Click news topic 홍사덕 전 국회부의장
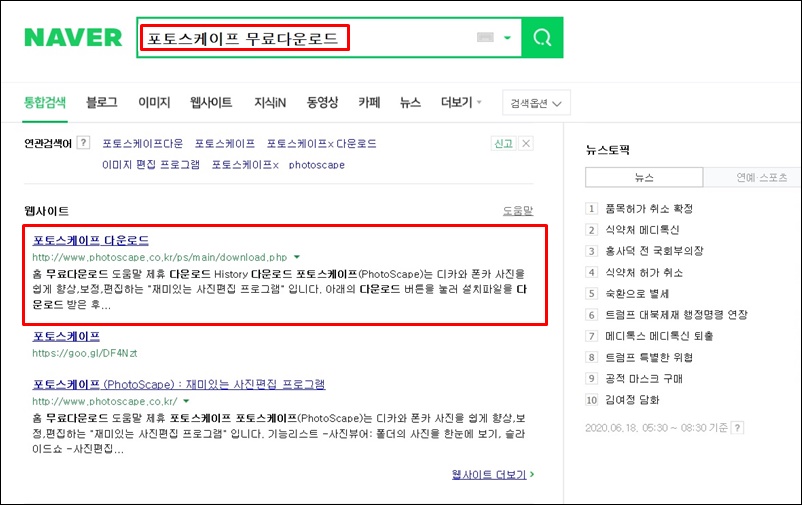The image size is (802, 505). tap(654, 251)
